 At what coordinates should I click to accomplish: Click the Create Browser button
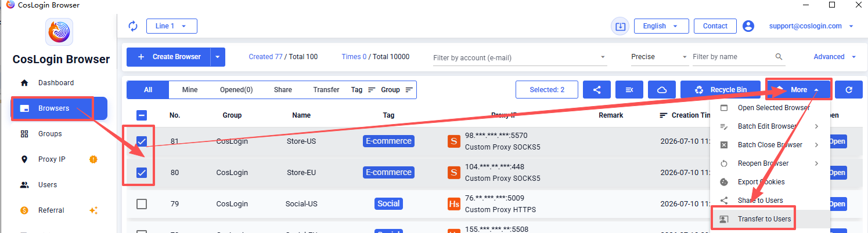point(168,57)
